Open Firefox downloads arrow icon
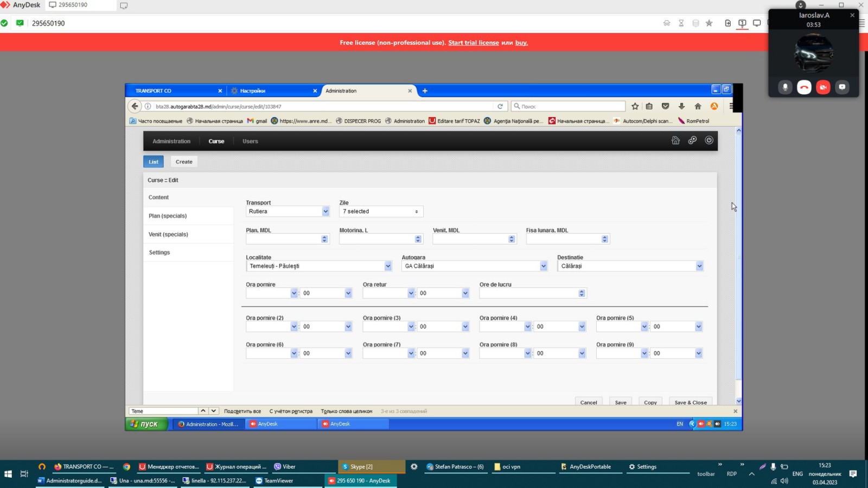This screenshot has height=488, width=868. pos(681,106)
